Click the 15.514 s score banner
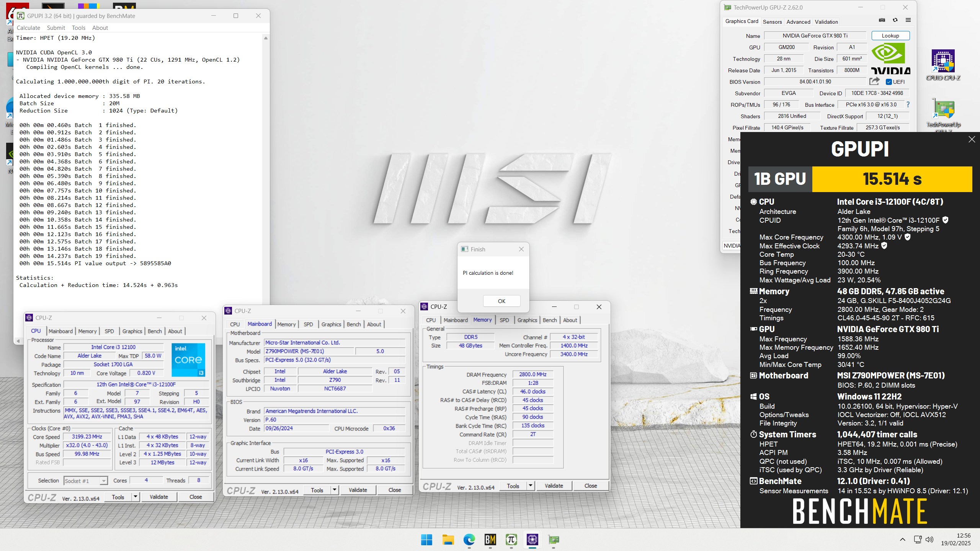 (x=892, y=179)
